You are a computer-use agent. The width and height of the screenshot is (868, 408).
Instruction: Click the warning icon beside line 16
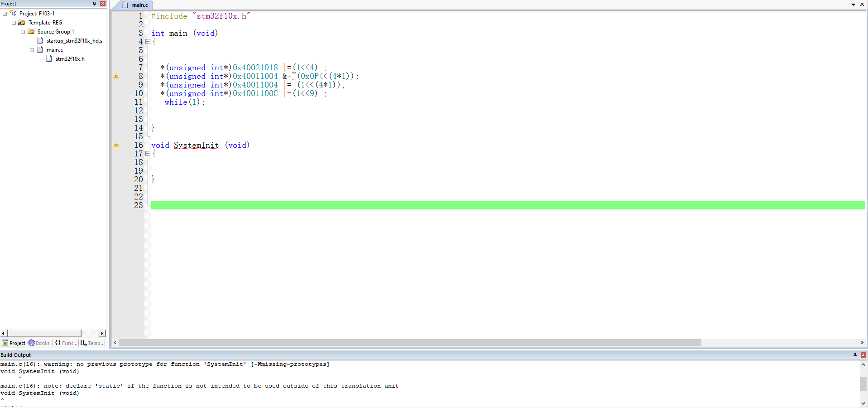tap(116, 145)
